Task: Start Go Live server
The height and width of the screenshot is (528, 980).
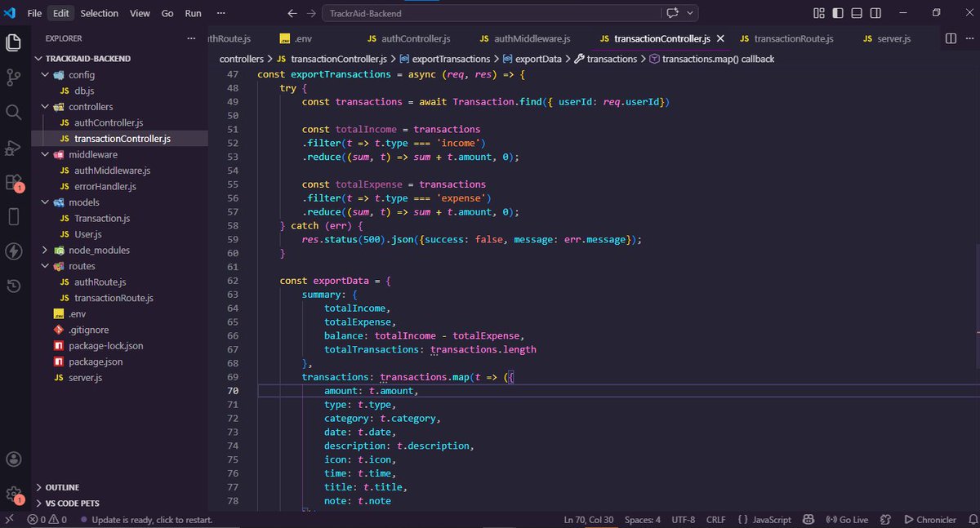Action: click(x=847, y=520)
